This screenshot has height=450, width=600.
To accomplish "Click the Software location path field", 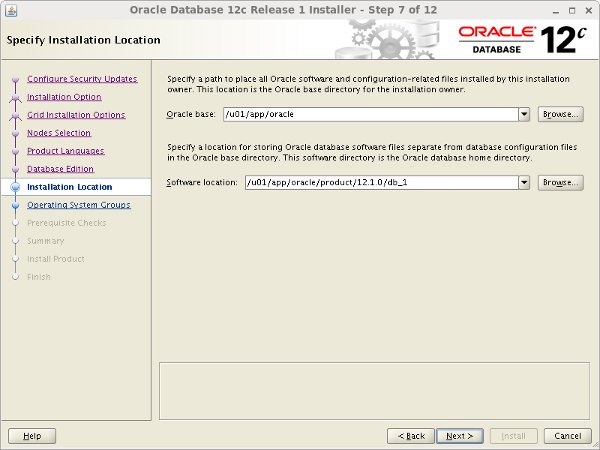I will (x=382, y=183).
